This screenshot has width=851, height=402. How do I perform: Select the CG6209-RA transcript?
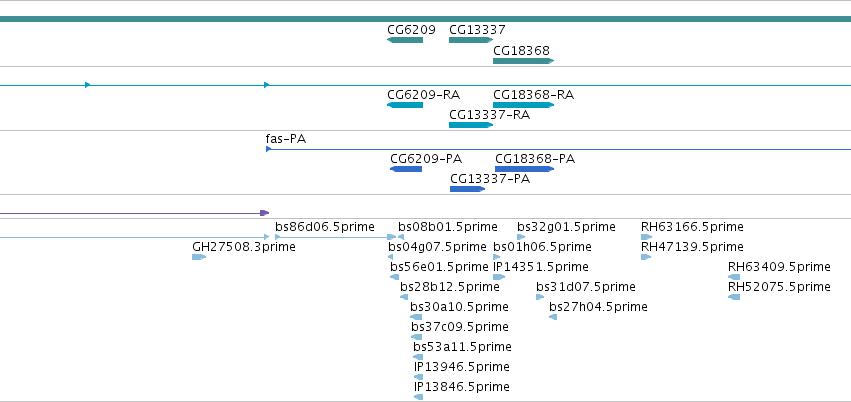click(x=405, y=105)
